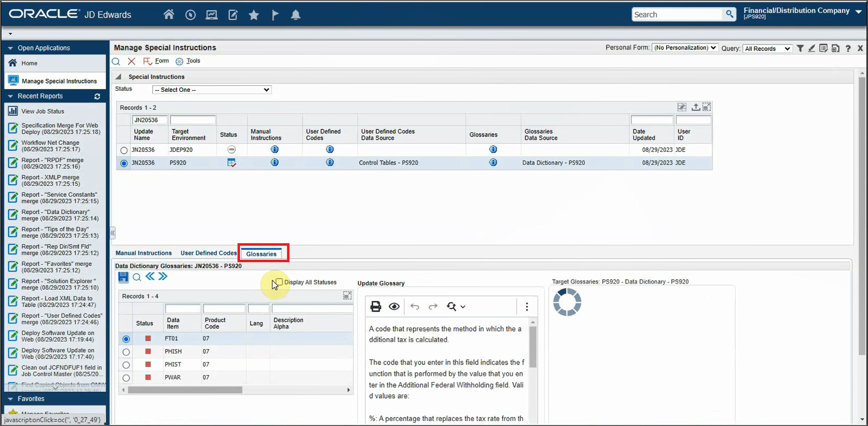Open the three-dot more menu in editor
Screen dimensions: 868x426
[526, 307]
